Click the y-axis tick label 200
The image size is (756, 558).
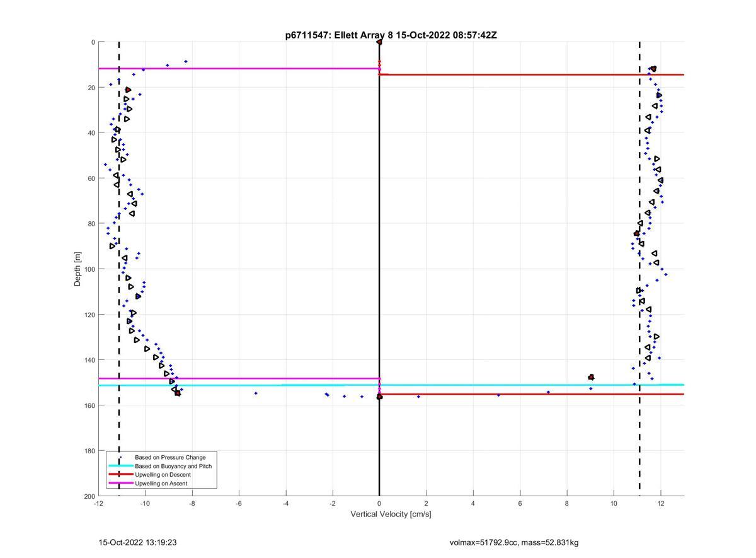(x=89, y=496)
